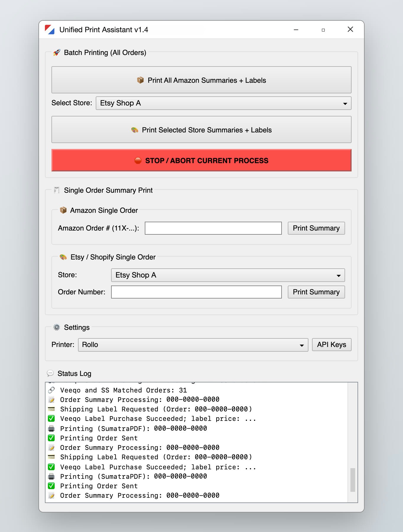Print all Amazon summaries and labels
This screenshot has width=403, height=532.
click(201, 80)
